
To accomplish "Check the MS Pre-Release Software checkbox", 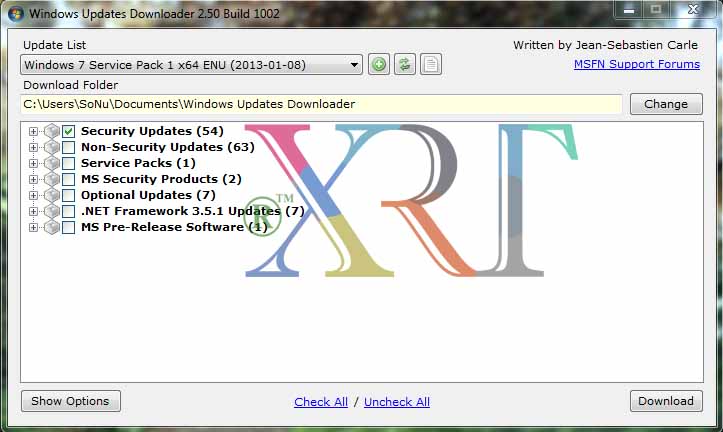I will pos(69,227).
